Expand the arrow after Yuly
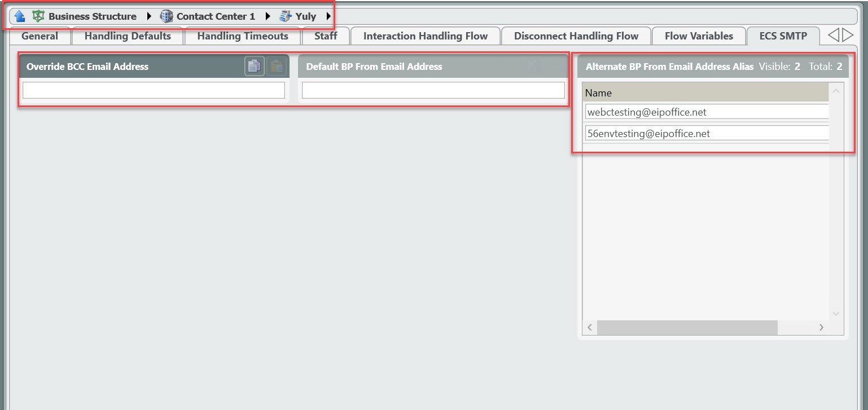Image resolution: width=868 pixels, height=410 pixels. coord(328,16)
